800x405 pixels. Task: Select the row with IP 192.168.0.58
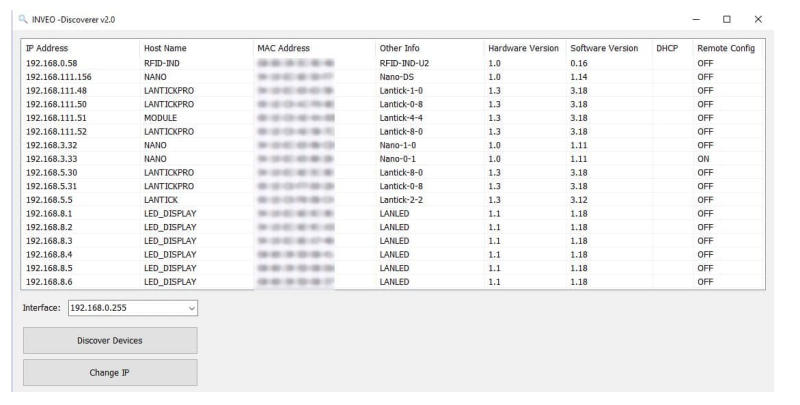pyautogui.click(x=393, y=63)
